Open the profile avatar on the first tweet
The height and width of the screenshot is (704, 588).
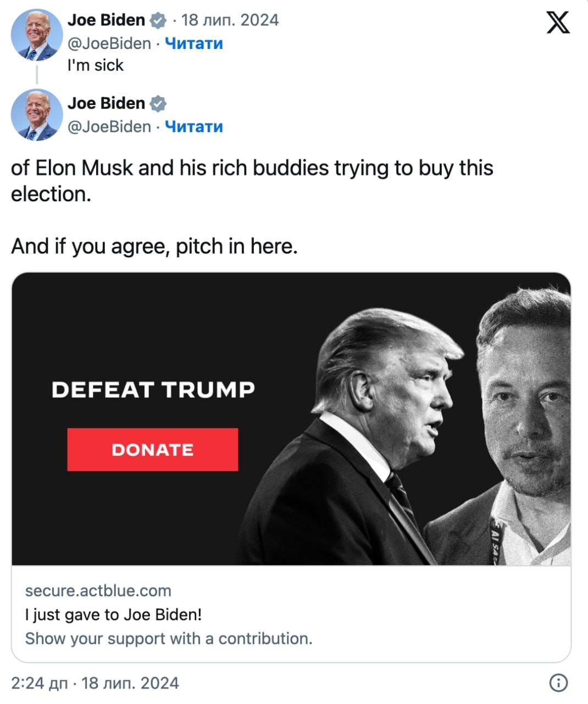[37, 35]
